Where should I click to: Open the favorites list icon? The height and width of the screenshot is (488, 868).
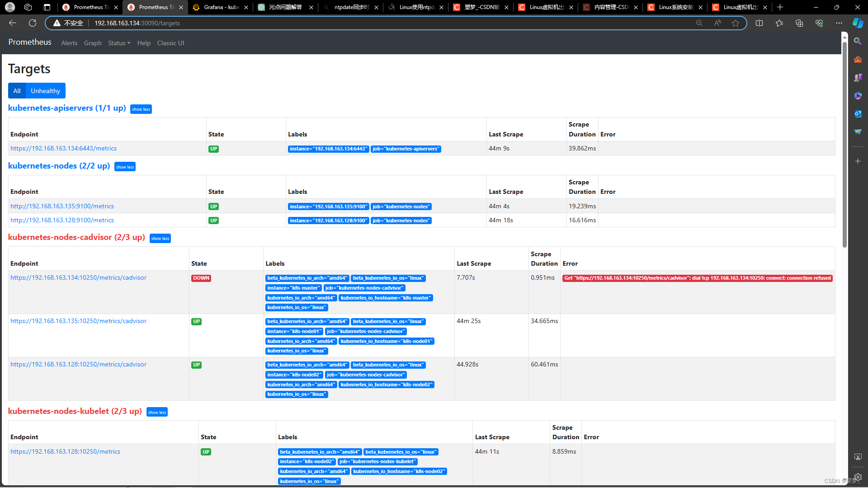pos(779,23)
